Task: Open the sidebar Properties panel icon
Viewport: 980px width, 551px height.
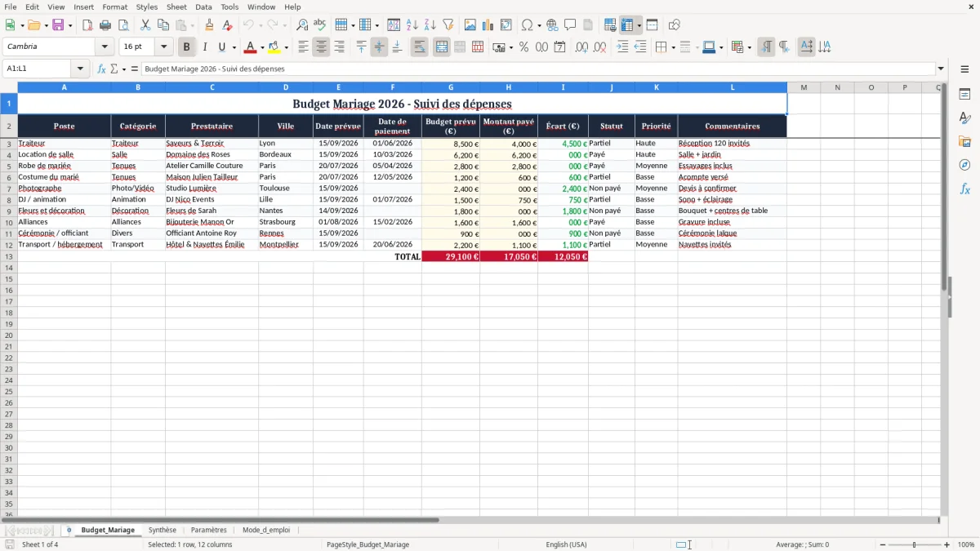Action: click(964, 95)
